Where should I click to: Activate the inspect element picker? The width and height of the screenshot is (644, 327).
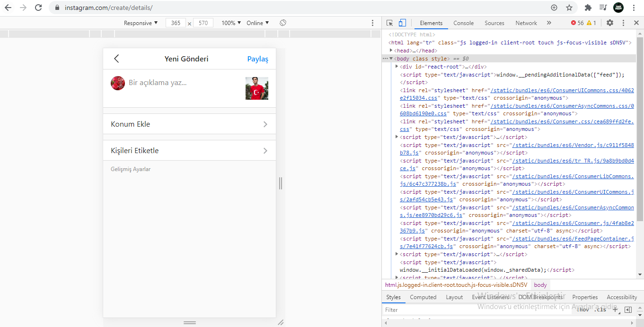[x=390, y=23]
